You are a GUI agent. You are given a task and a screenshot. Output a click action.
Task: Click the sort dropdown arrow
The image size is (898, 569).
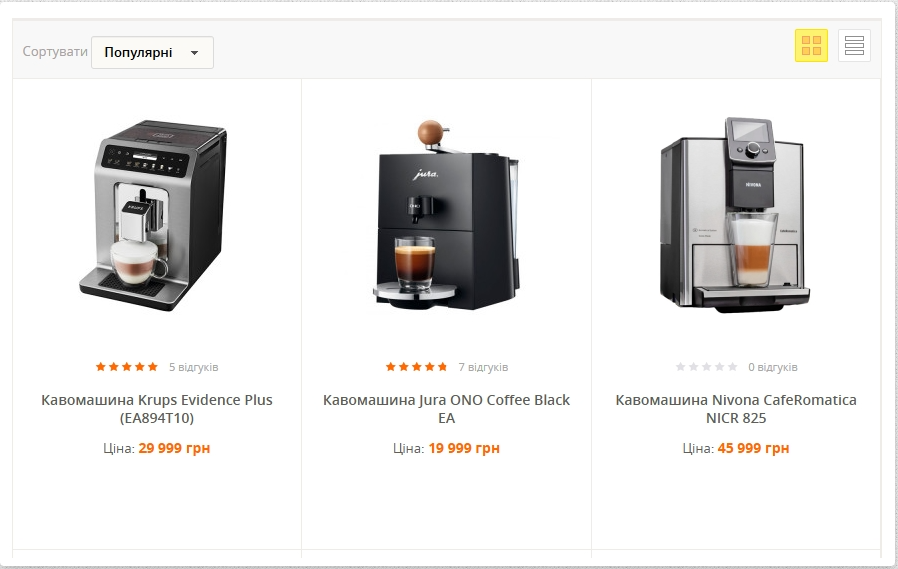tap(194, 53)
